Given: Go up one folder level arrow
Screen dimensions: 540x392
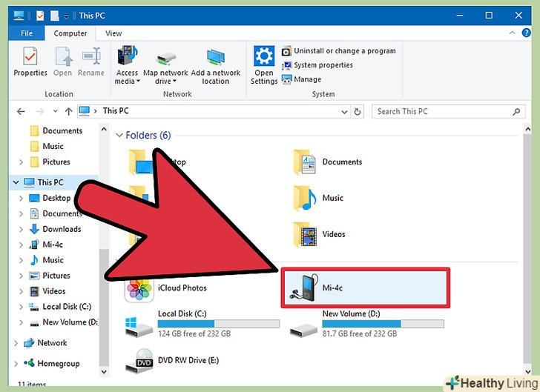Looking at the screenshot, I should pos(68,111).
